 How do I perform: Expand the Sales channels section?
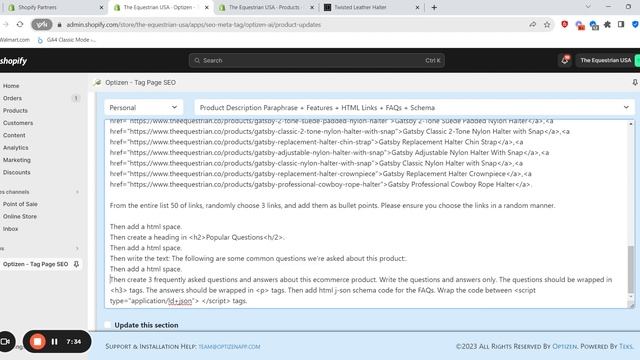point(77,192)
